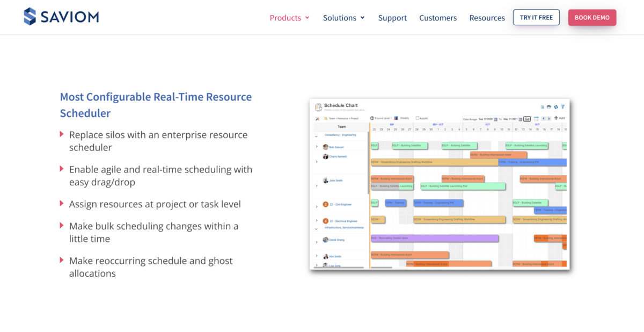
Task: Click the forward arrow to advance the timeline
Action: coord(549,119)
